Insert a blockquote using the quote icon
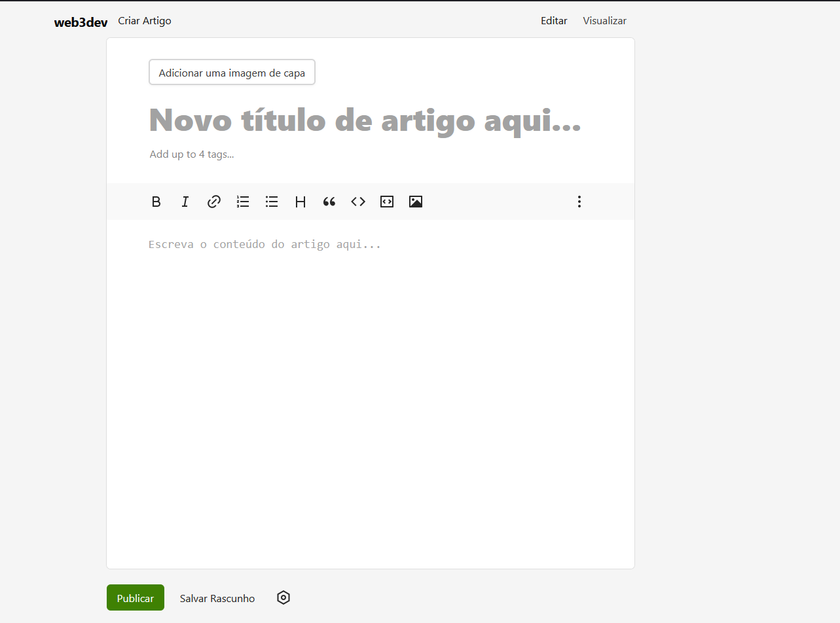 click(329, 202)
